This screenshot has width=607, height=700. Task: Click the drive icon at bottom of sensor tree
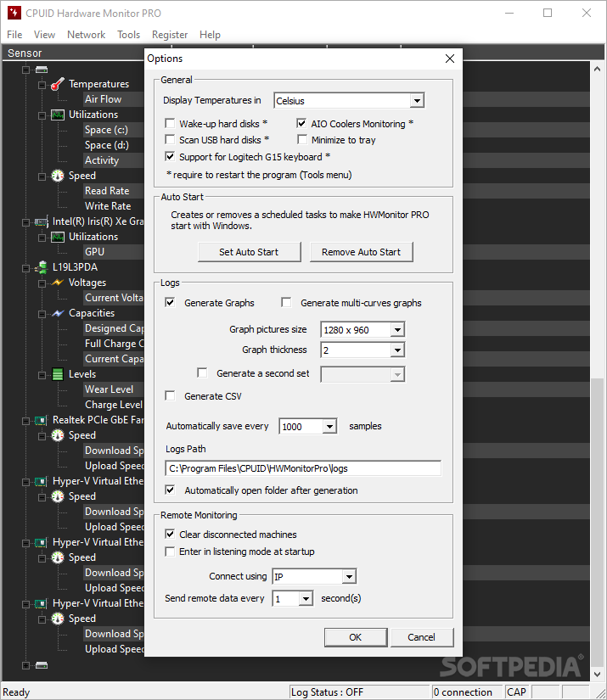tap(42, 665)
